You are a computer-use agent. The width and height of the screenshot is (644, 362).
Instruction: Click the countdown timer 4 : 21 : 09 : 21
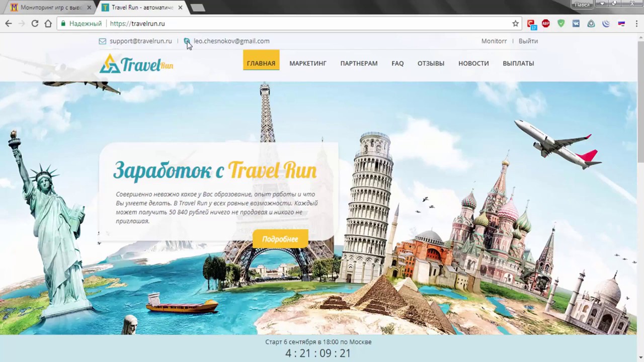click(x=318, y=353)
